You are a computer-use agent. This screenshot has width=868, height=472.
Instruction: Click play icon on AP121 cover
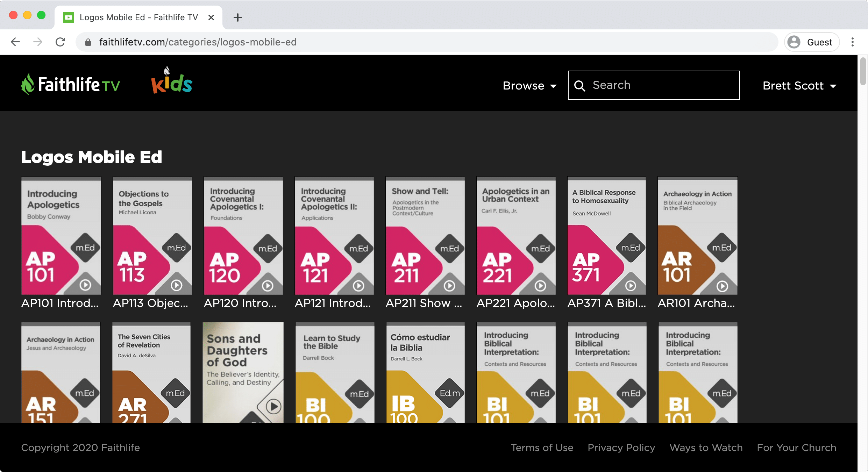point(359,286)
